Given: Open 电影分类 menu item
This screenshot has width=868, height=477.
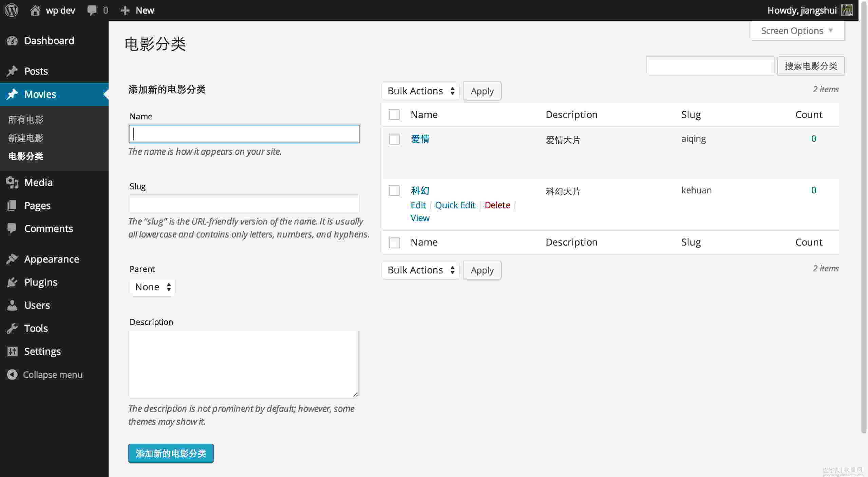Looking at the screenshot, I should [x=25, y=156].
